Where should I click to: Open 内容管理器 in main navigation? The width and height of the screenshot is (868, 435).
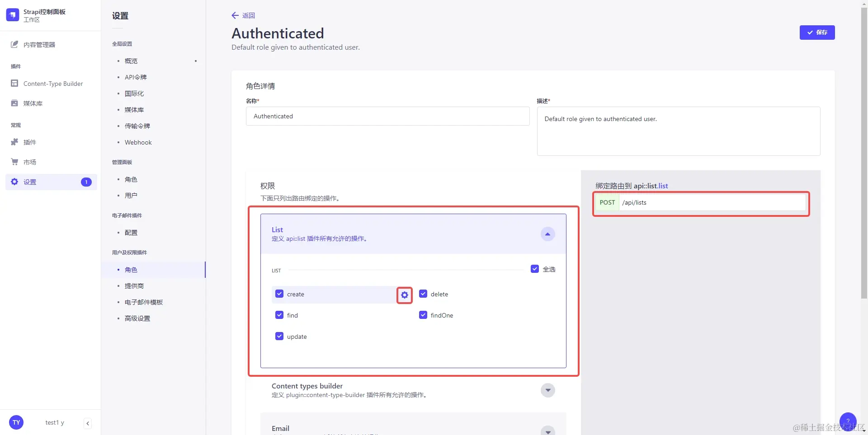click(39, 45)
